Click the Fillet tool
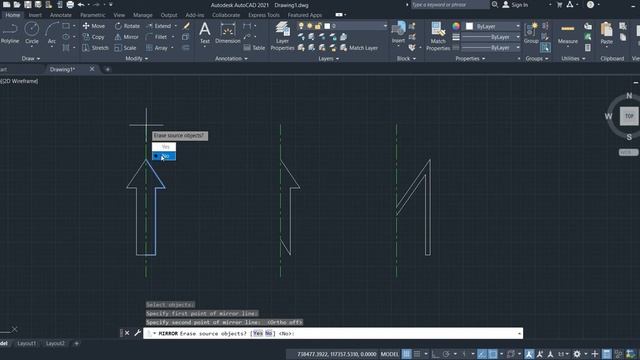This screenshot has height=360, width=640. 157,37
